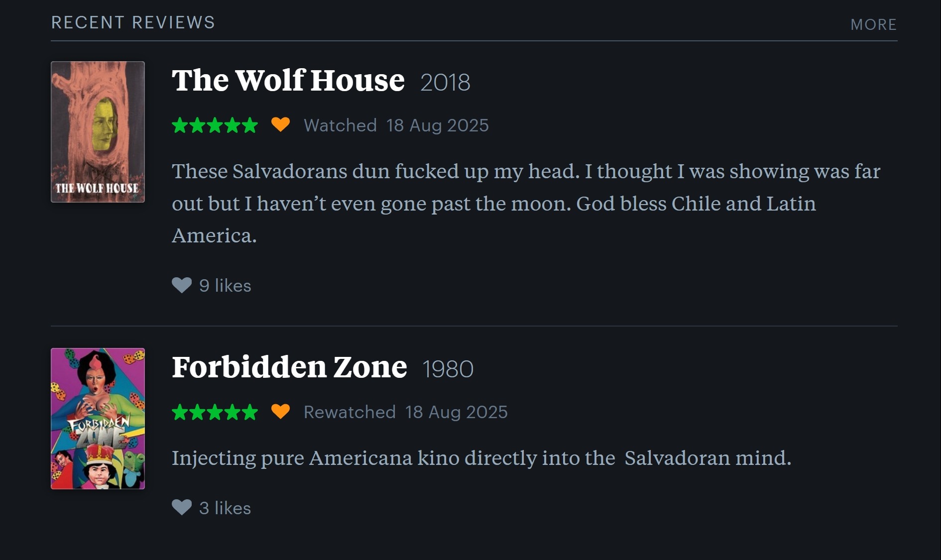Screen dimensions: 941x560
Task: Open the Forbidden Zone film title link
Action: tap(289, 367)
